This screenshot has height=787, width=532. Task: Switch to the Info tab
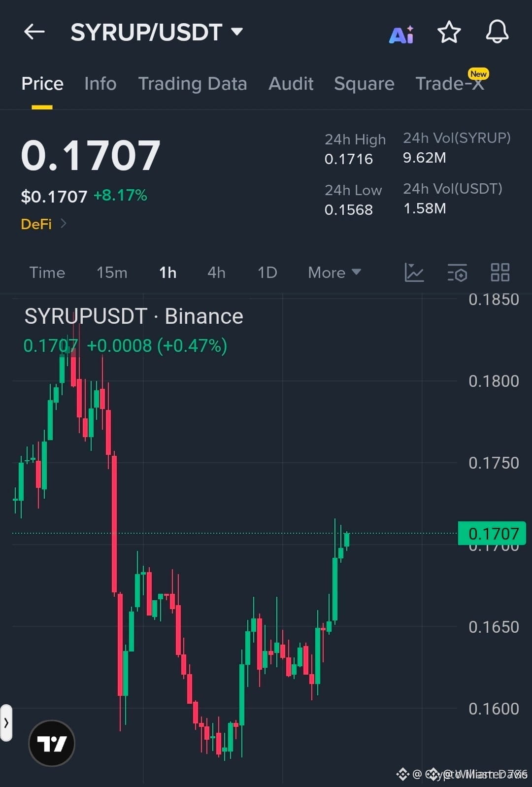point(100,84)
